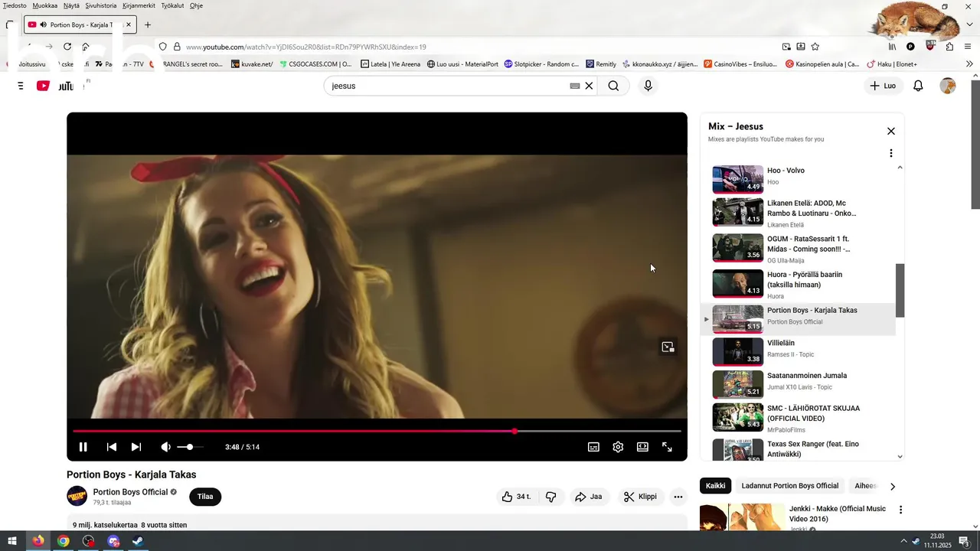Show more filter chips with right chevron
The width and height of the screenshot is (980, 551).
tap(892, 486)
